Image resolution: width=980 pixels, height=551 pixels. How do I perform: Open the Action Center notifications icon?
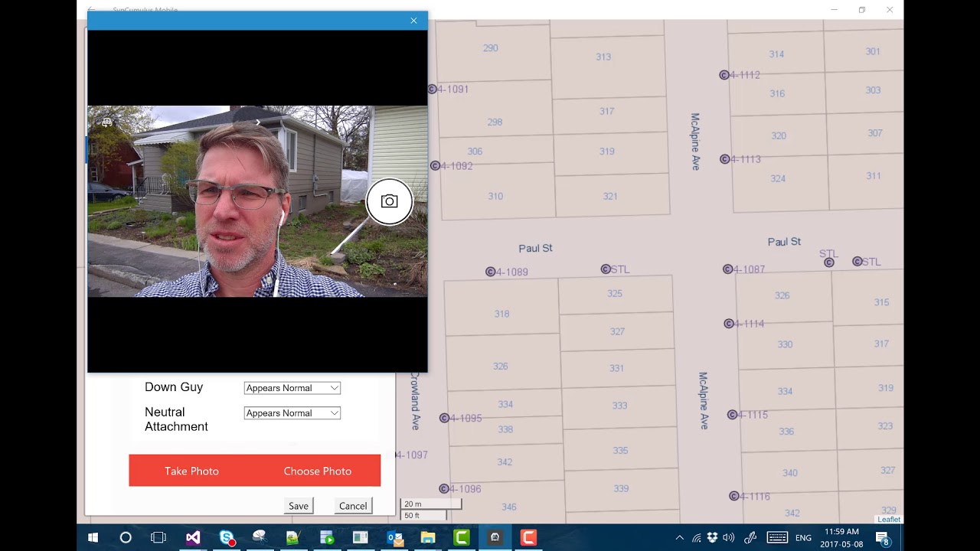tap(883, 539)
